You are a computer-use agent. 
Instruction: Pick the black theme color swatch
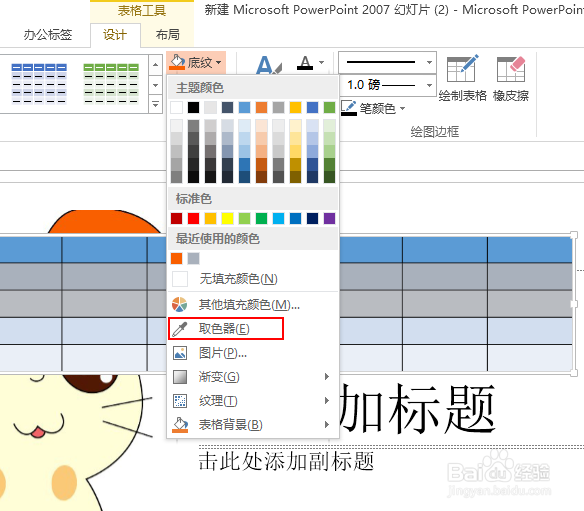(193, 108)
